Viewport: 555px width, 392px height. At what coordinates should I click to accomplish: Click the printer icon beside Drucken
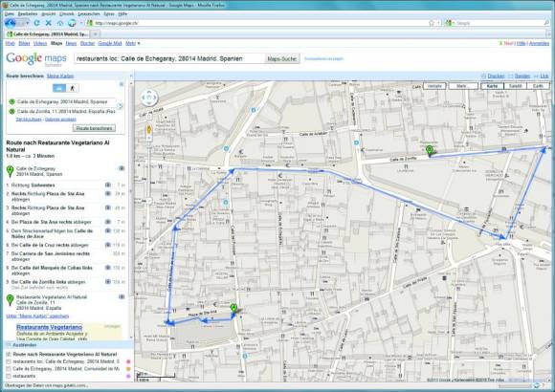tap(484, 76)
